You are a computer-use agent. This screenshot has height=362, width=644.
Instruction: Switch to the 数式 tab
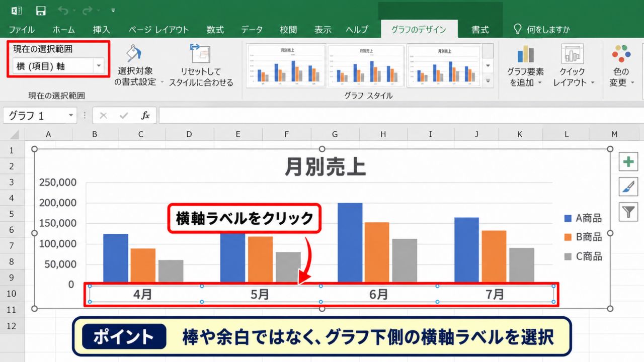(215, 30)
